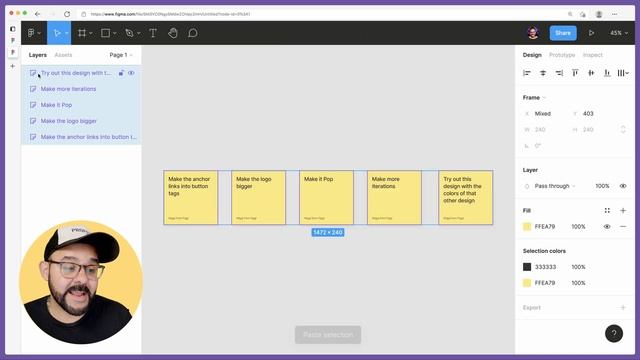This screenshot has width=640, height=360.
Task: Open shape tools dropdown arrow
Action: pos(115,33)
